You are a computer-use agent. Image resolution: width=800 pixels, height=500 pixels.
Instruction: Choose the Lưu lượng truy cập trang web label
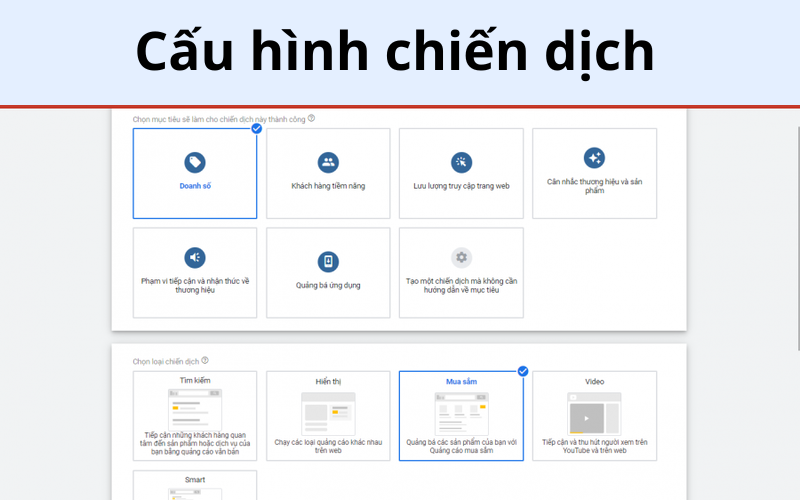pos(461,186)
